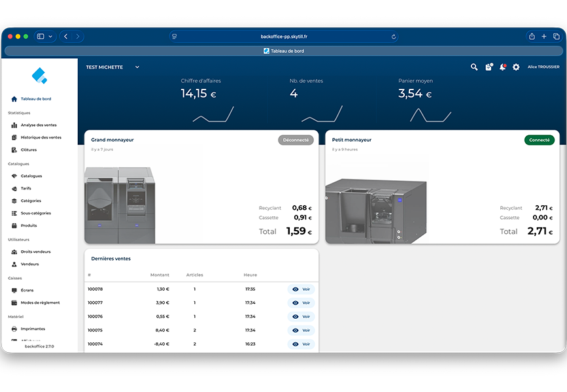
Task: Open Analyse des ventes in sidebar
Action: point(39,125)
